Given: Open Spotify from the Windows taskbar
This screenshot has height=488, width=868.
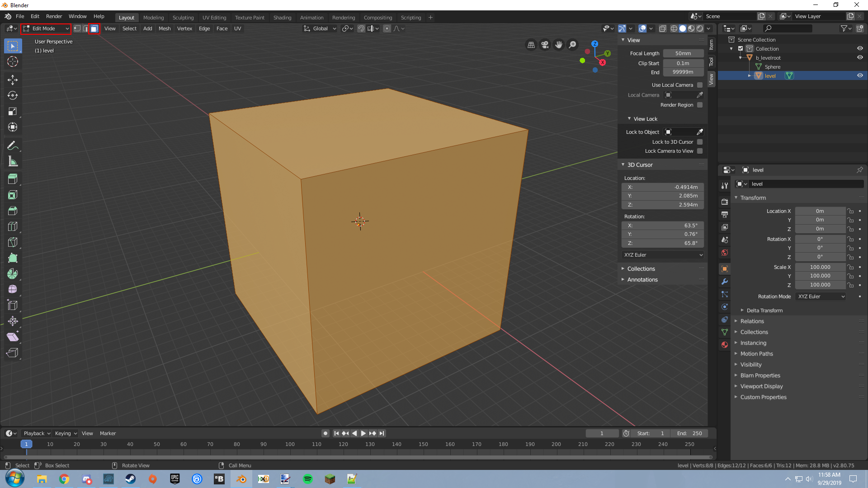Looking at the screenshot, I should 307,479.
